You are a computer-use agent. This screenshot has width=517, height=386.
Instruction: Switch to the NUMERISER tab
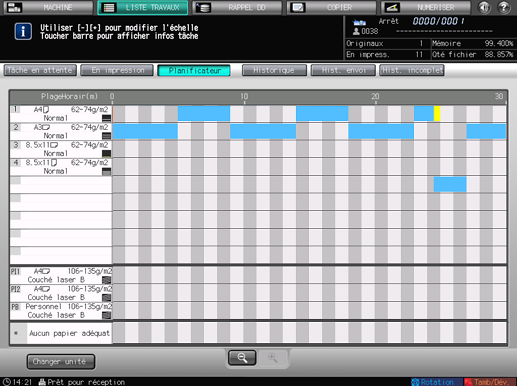pos(426,7)
